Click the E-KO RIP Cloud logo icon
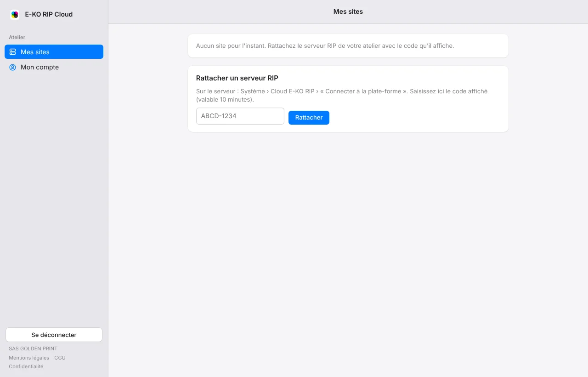Viewport: 588px width, 377px height. point(15,14)
